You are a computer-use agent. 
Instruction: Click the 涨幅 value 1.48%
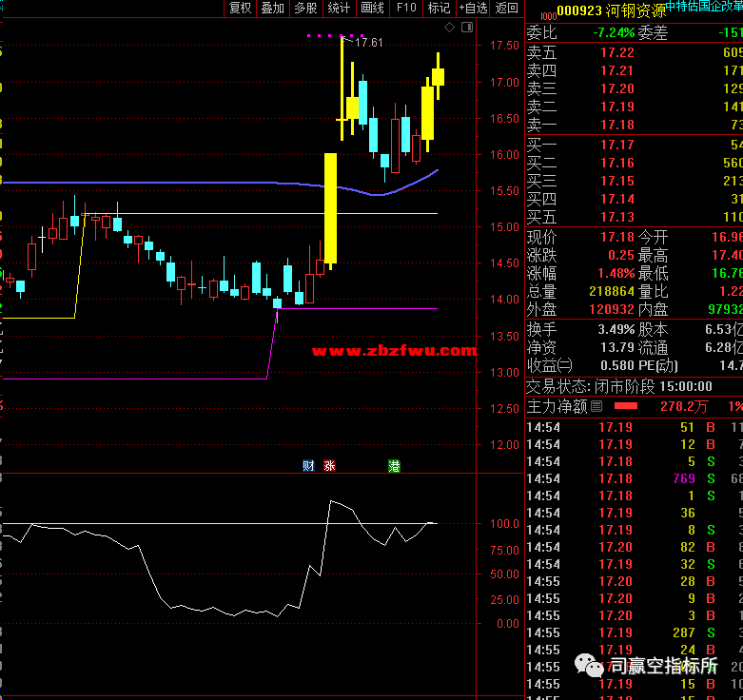(x=616, y=273)
